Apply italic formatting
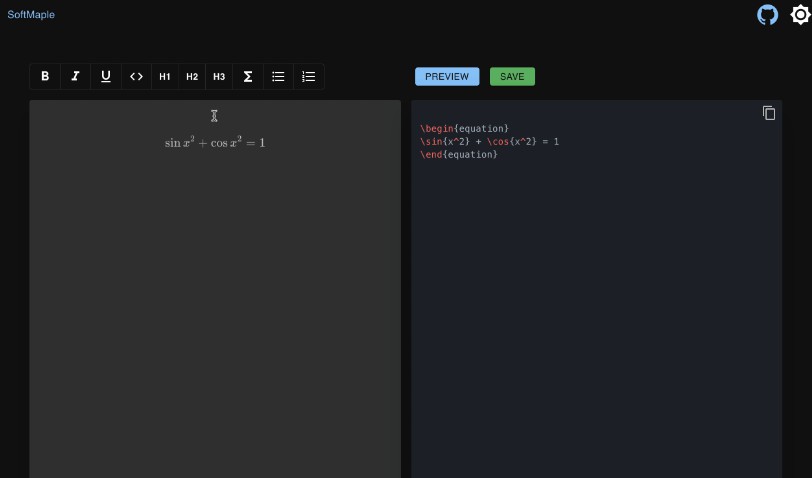 pyautogui.click(x=75, y=77)
